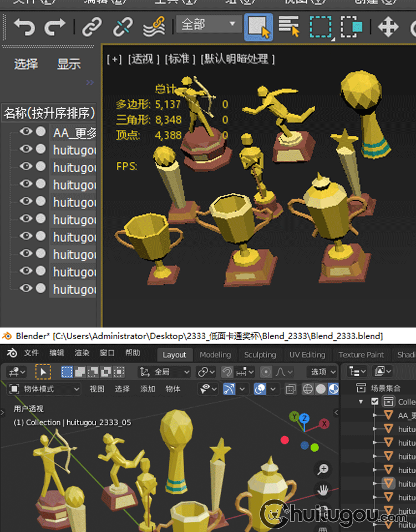Viewport: 416px width, 532px height.
Task: Open 显示 menu in scene explorer
Action: point(69,64)
